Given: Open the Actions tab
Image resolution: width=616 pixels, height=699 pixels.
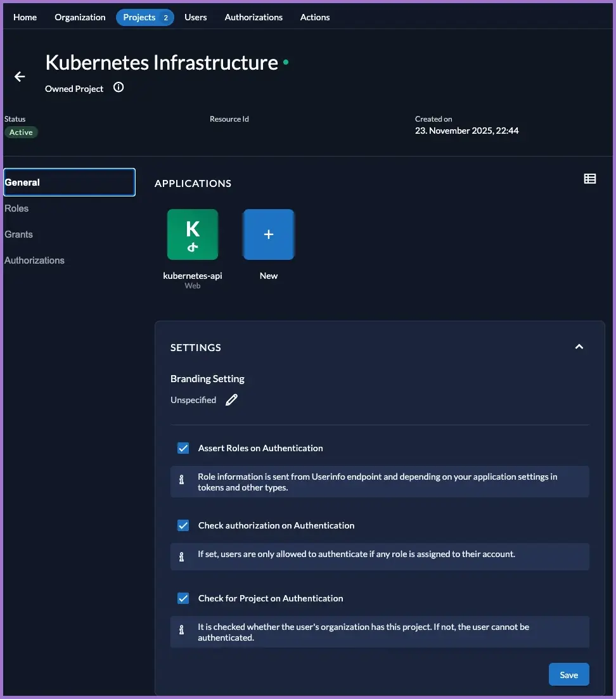Looking at the screenshot, I should [x=315, y=17].
